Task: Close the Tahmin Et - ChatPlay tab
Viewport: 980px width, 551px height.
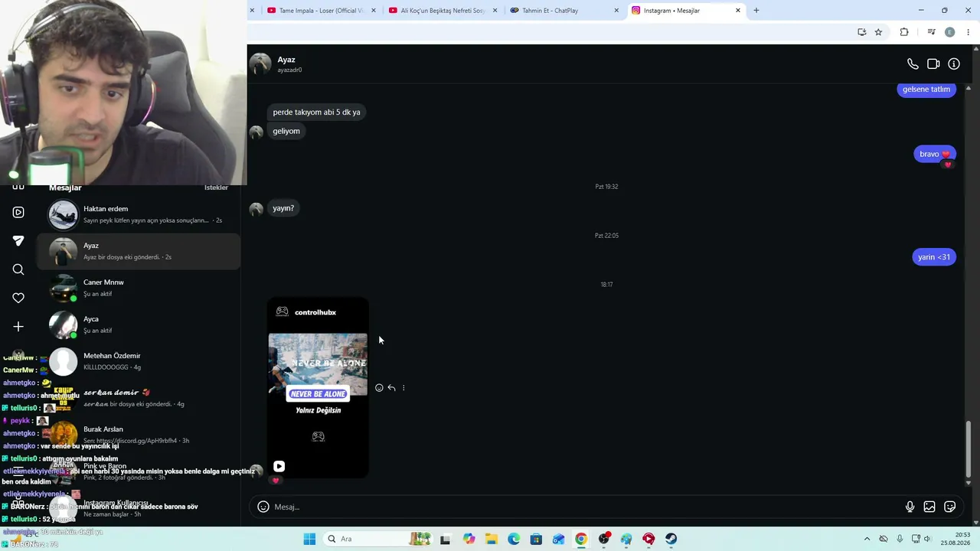Action: click(x=617, y=11)
